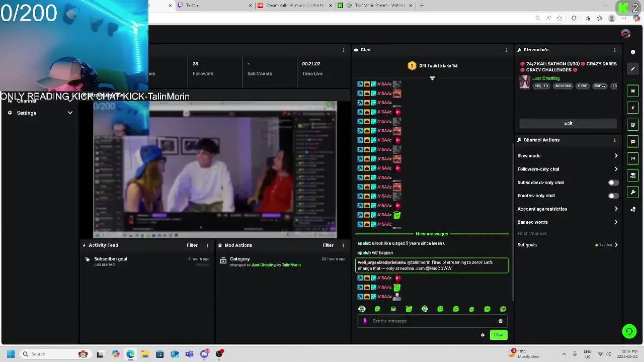Toggle Emotes-only chat switch

613,196
